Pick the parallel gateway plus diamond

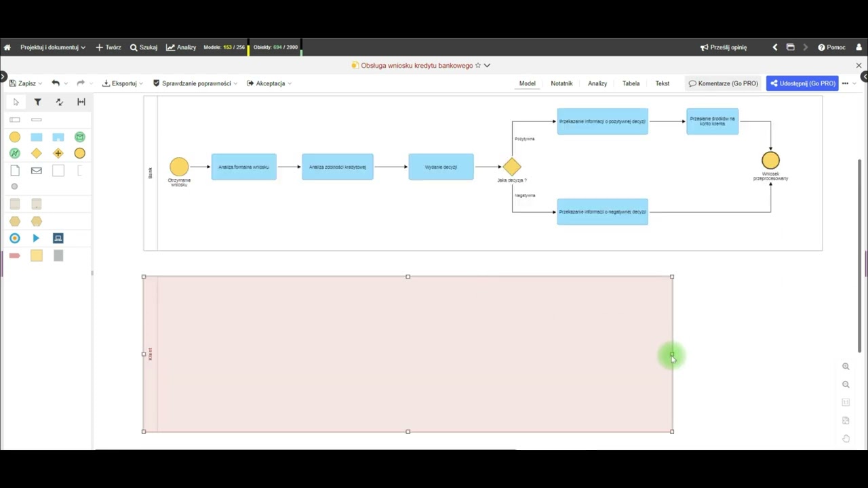pyautogui.click(x=58, y=153)
